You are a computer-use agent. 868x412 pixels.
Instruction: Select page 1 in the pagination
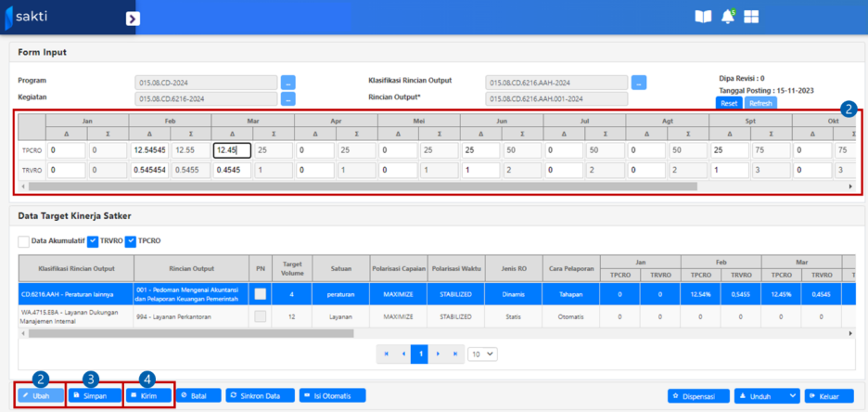coord(420,354)
